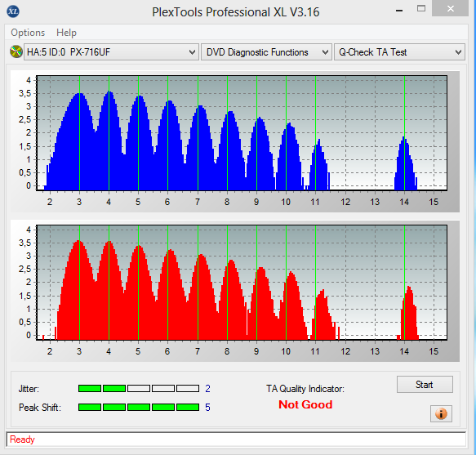Click the 'Peak Shift:' label
This screenshot has height=455, width=476.
click(40, 408)
